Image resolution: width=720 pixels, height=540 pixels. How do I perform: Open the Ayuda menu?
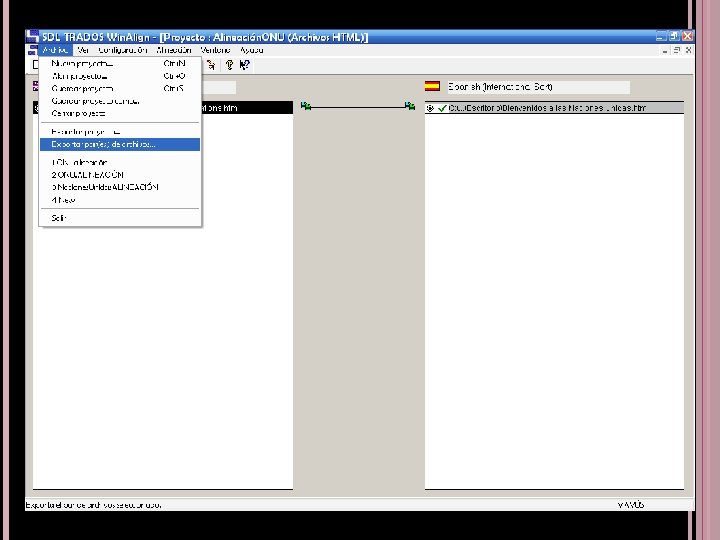(x=251, y=50)
